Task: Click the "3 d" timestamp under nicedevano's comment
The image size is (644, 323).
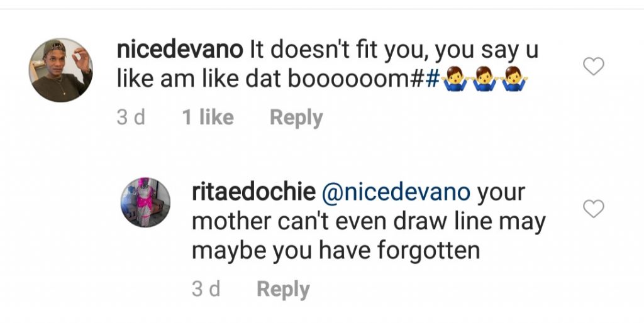Action: pos(131,118)
